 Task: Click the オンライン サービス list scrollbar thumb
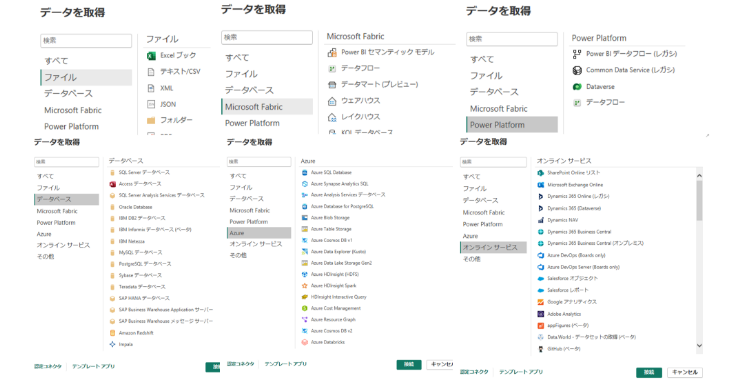pos(699,200)
